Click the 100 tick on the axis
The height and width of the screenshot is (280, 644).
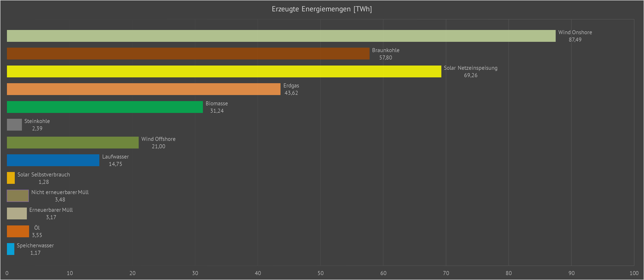click(x=634, y=273)
